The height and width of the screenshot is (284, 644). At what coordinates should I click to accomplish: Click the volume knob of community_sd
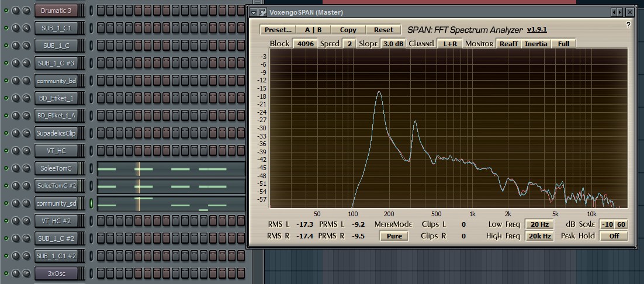[26, 203]
